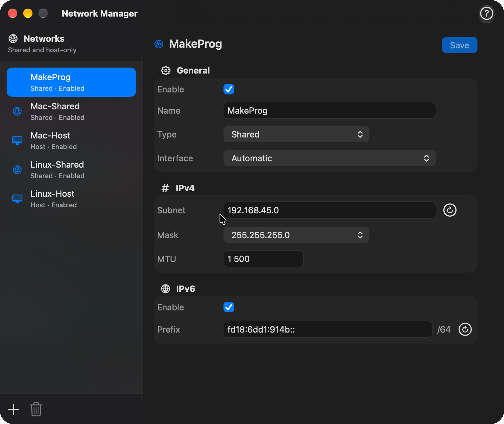The width and height of the screenshot is (504, 424).
Task: Regenerate IPv6 prefix with refresh icon
Action: click(x=465, y=329)
